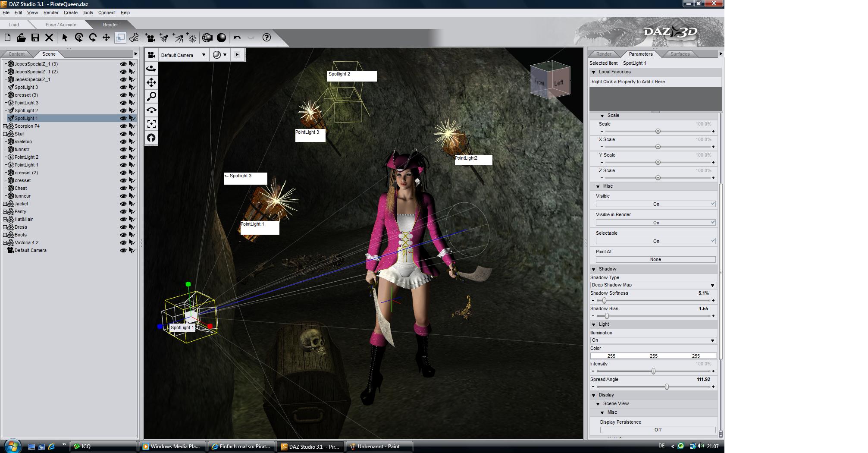Select the bone tool in the toolbar
The height and width of the screenshot is (453, 868).
pos(134,38)
